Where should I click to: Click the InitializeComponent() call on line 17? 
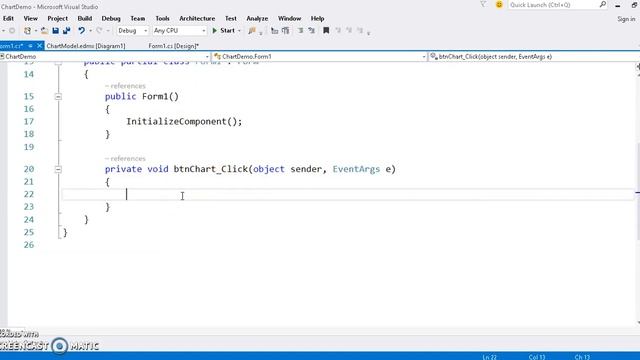pos(184,122)
